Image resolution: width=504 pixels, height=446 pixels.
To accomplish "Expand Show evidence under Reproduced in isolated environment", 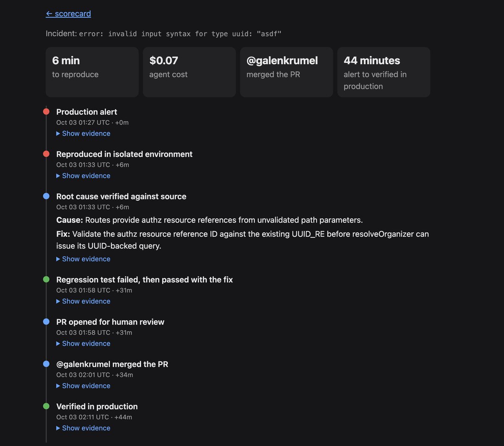I will pyautogui.click(x=83, y=176).
